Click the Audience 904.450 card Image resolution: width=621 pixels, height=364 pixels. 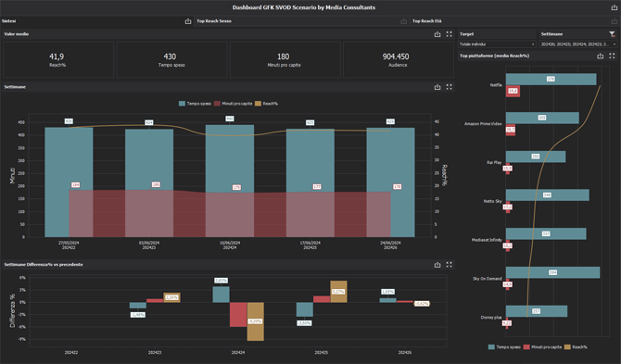coord(398,60)
